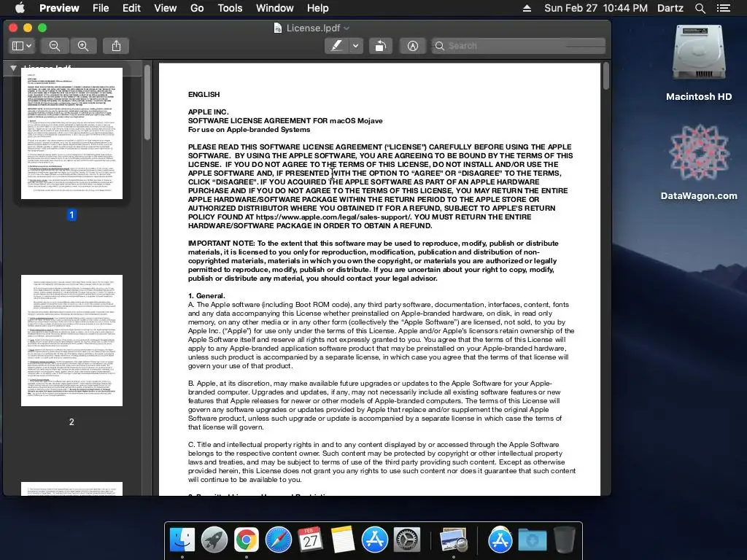Click the yellow minimize window button
The height and width of the screenshot is (560, 747).
tap(28, 28)
